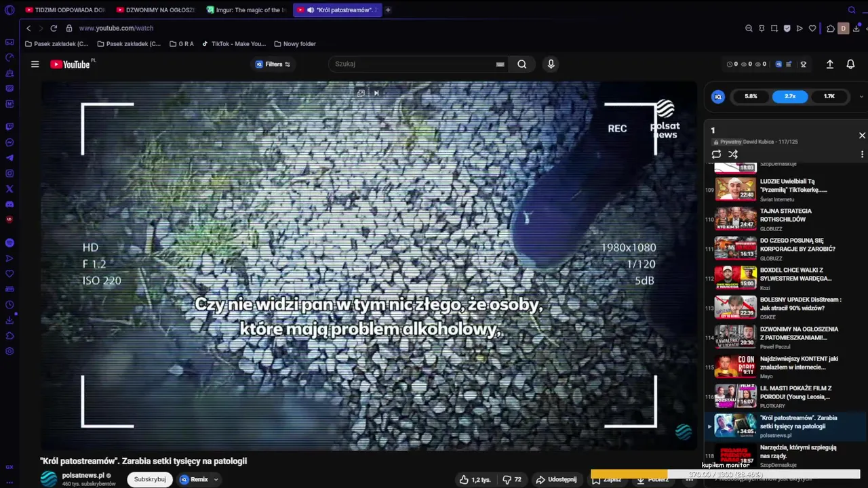This screenshot has width=868, height=488.
Task: Open a new browser tab with plus
Action: (388, 10)
